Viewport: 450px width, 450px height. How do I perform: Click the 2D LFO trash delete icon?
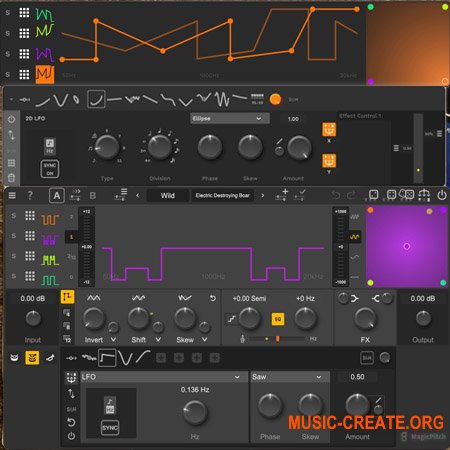pos(11,177)
